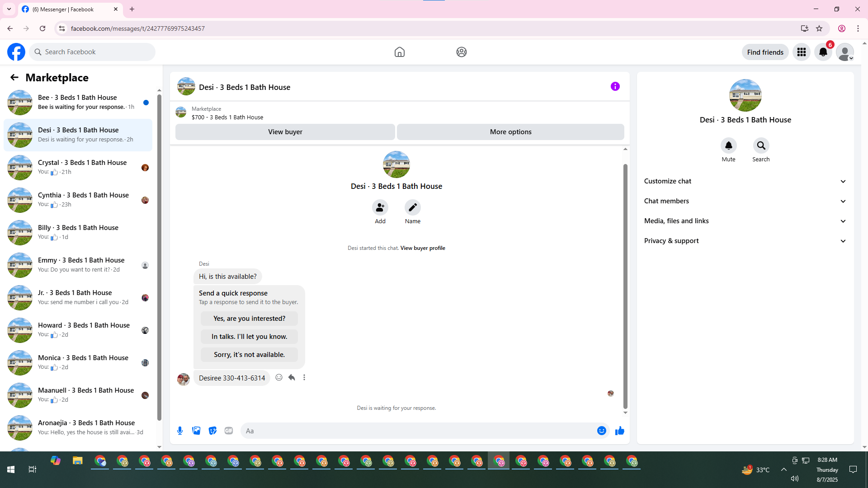
Task: Expand the Customize chat section
Action: 745,181
